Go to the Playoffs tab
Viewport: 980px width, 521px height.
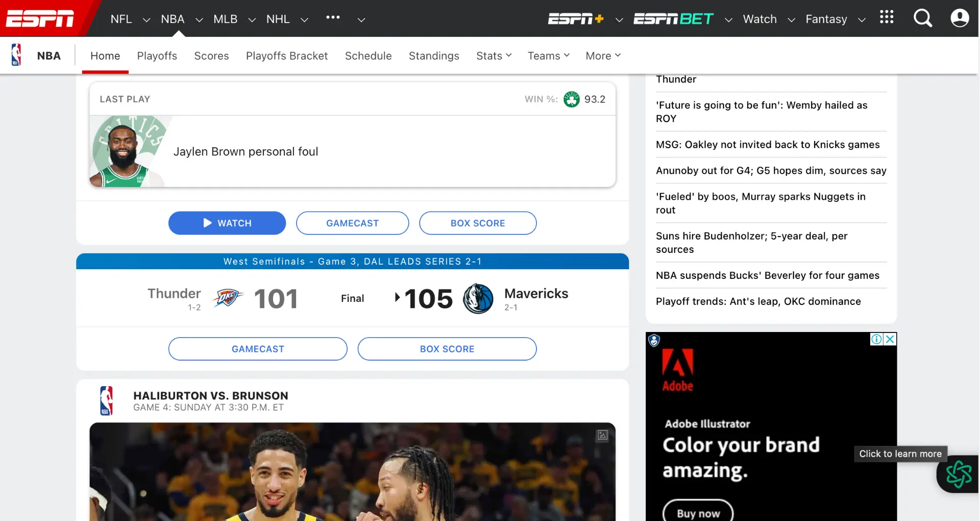[157, 56]
